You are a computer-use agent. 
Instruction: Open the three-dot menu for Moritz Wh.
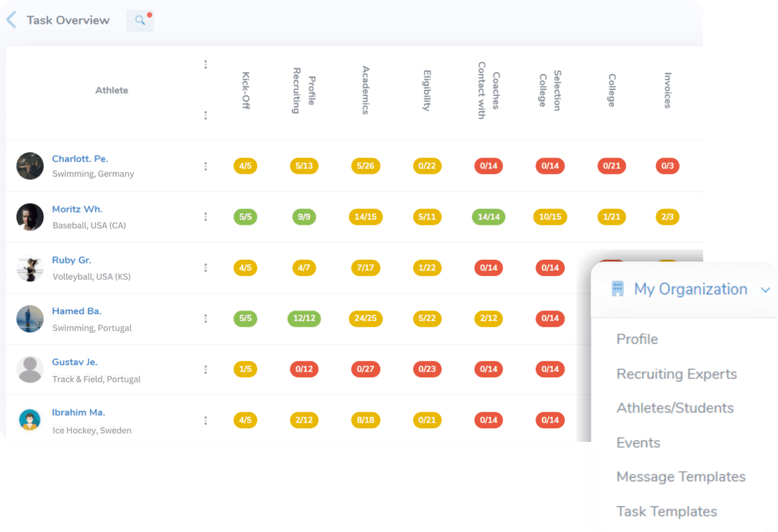[206, 217]
